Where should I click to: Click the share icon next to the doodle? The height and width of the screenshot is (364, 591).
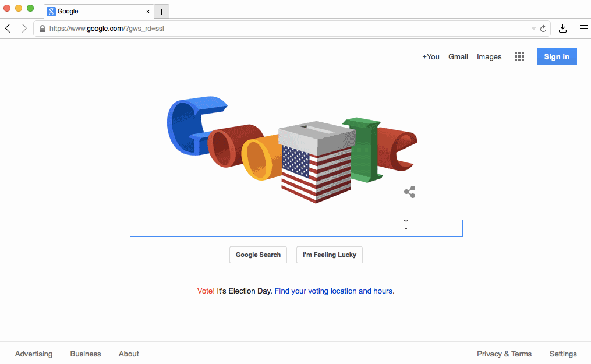tap(409, 192)
